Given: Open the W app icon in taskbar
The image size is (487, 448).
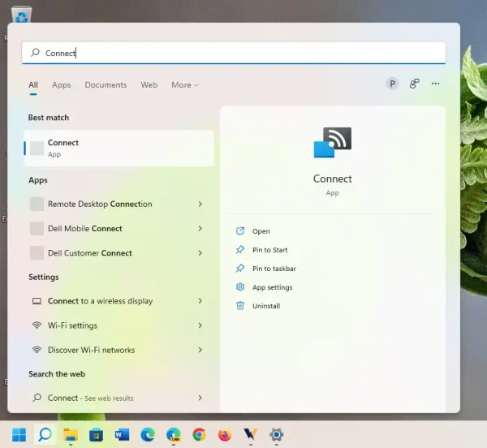Looking at the screenshot, I should (x=250, y=435).
